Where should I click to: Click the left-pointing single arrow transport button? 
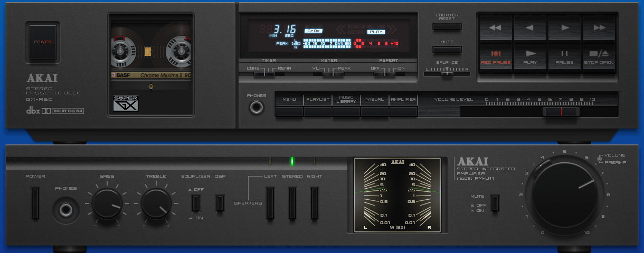[x=530, y=28]
